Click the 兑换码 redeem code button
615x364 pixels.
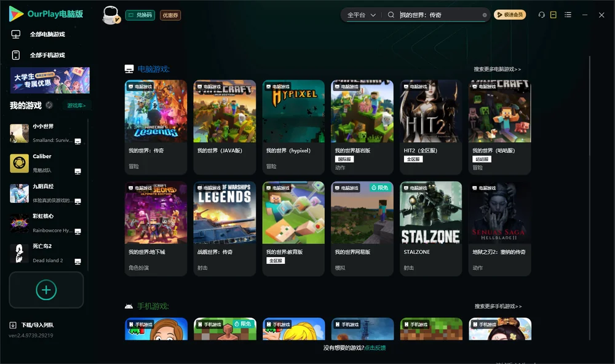[140, 15]
